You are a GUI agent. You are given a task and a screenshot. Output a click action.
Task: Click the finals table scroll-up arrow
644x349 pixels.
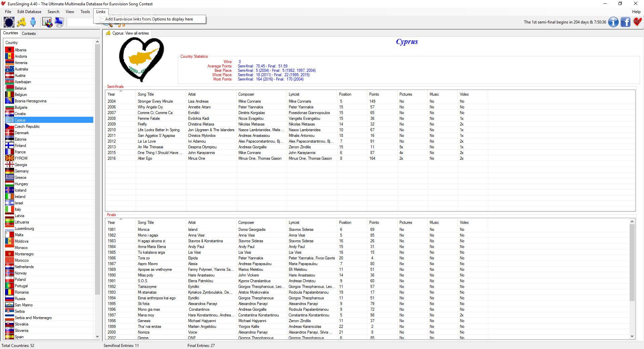(x=632, y=221)
